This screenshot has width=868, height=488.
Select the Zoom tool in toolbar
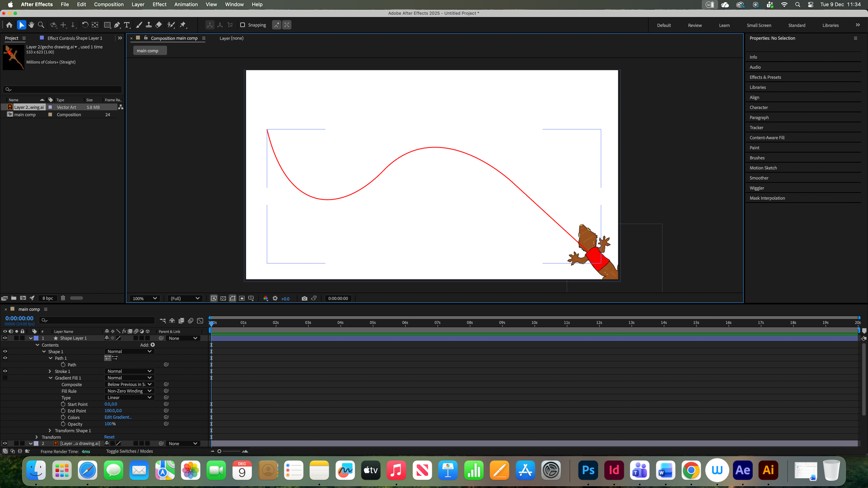tap(41, 25)
